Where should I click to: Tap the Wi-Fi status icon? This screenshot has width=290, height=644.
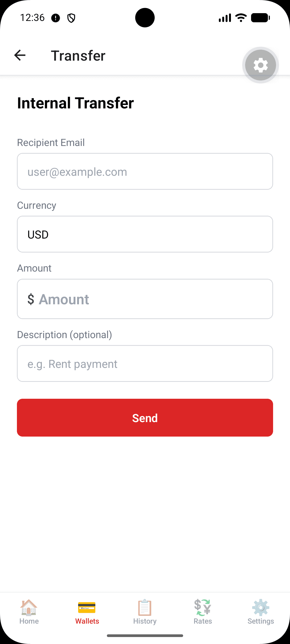(x=241, y=18)
